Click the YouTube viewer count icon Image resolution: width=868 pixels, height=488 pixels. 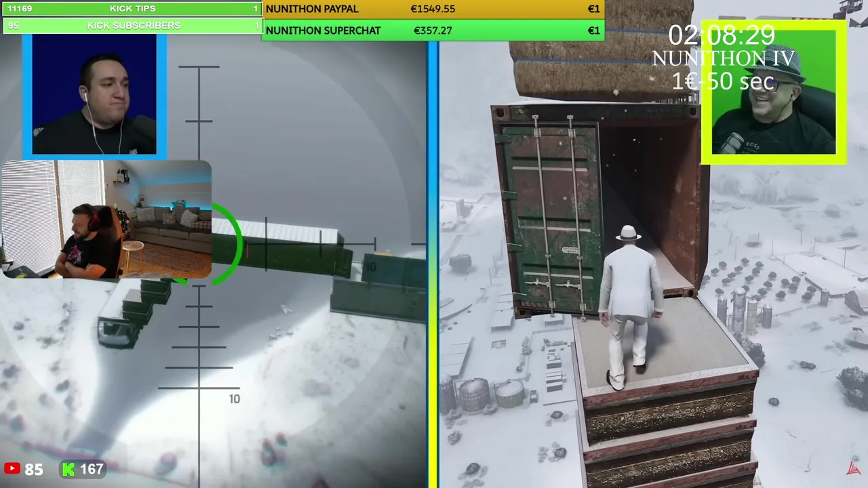click(12, 468)
